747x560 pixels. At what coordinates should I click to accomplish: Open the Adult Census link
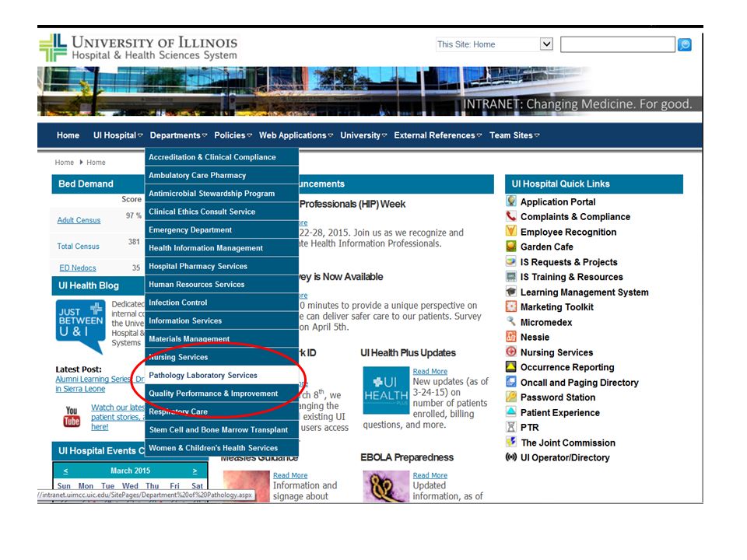[x=79, y=220]
